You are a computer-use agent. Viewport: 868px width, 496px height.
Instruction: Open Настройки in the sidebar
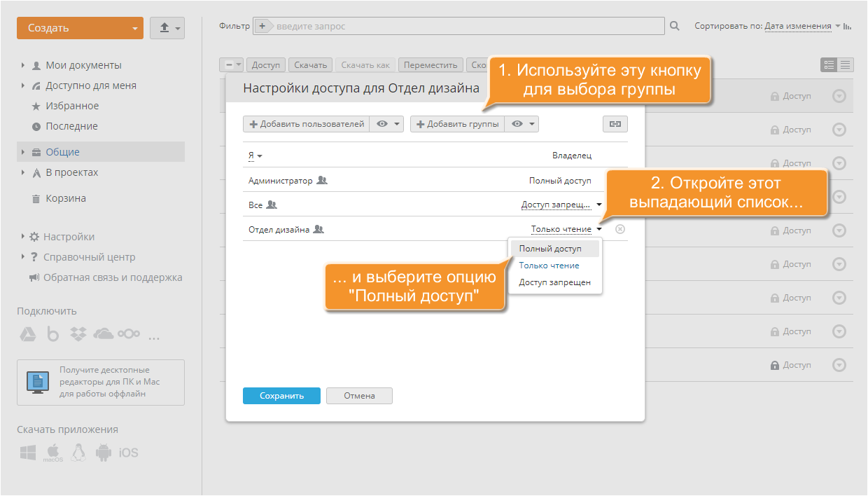click(x=69, y=237)
